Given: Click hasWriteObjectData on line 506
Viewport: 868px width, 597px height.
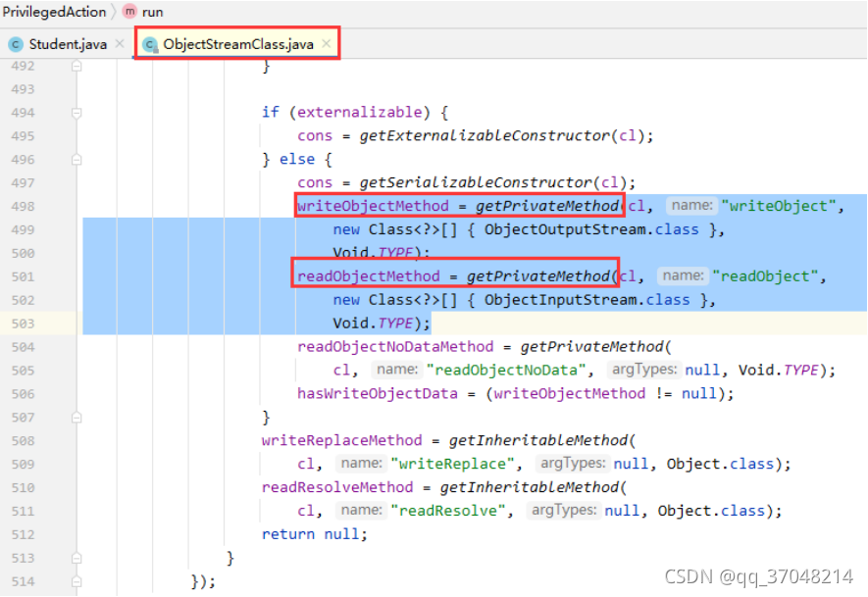Looking at the screenshot, I should (378, 394).
